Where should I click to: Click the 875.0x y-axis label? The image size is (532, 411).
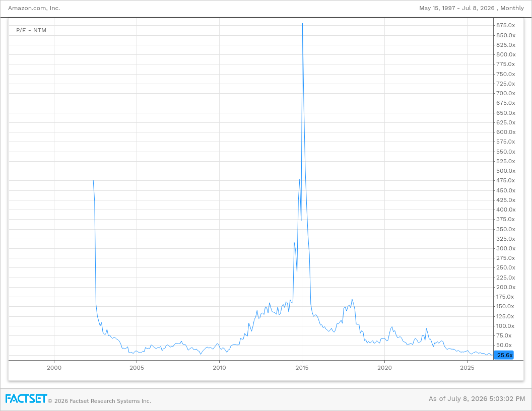(x=505, y=25)
